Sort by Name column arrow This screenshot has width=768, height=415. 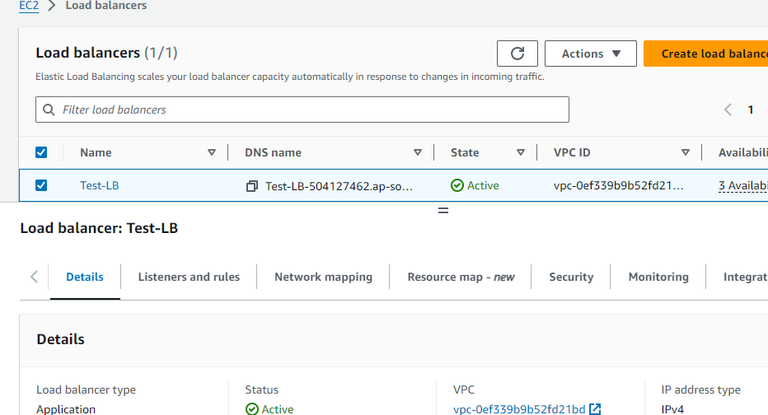211,153
